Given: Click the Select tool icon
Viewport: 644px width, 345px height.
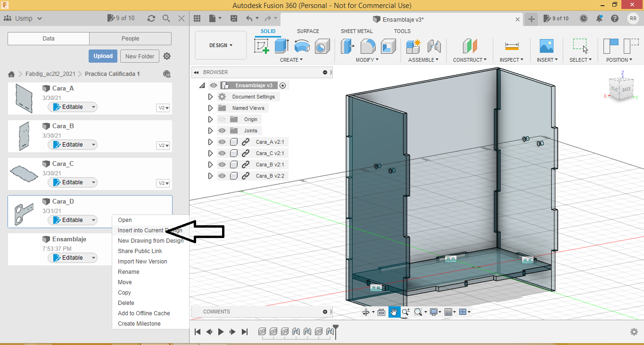Looking at the screenshot, I should (x=581, y=46).
